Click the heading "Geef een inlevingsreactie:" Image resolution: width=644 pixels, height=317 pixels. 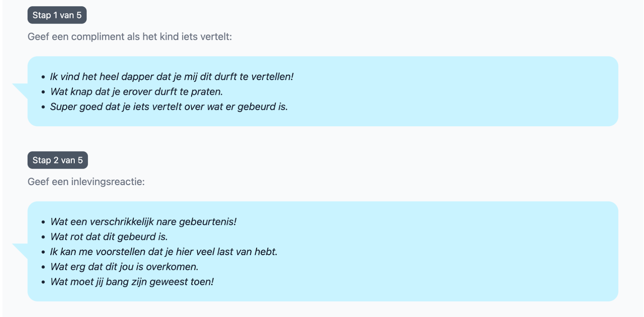[x=86, y=181]
